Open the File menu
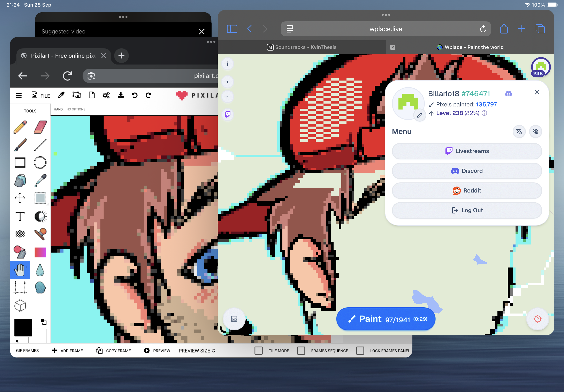 click(x=41, y=95)
